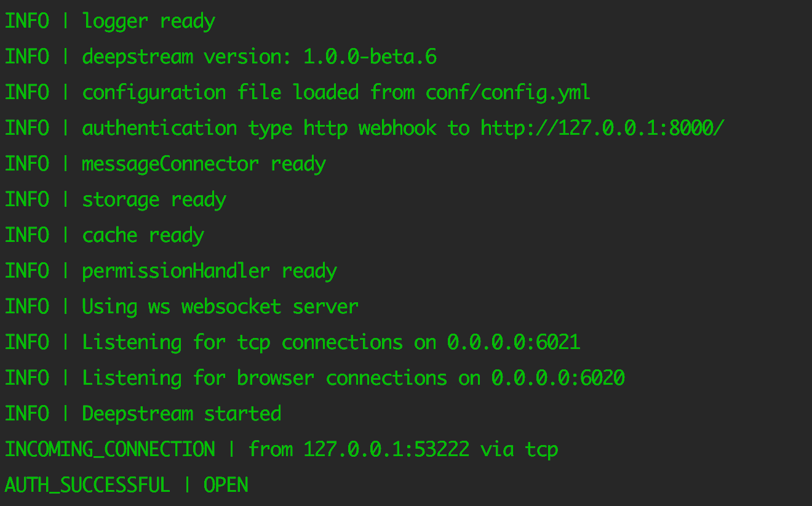Click the 127.0.0.1:53222 client address
The height and width of the screenshot is (506, 812).
pyautogui.click(x=386, y=449)
